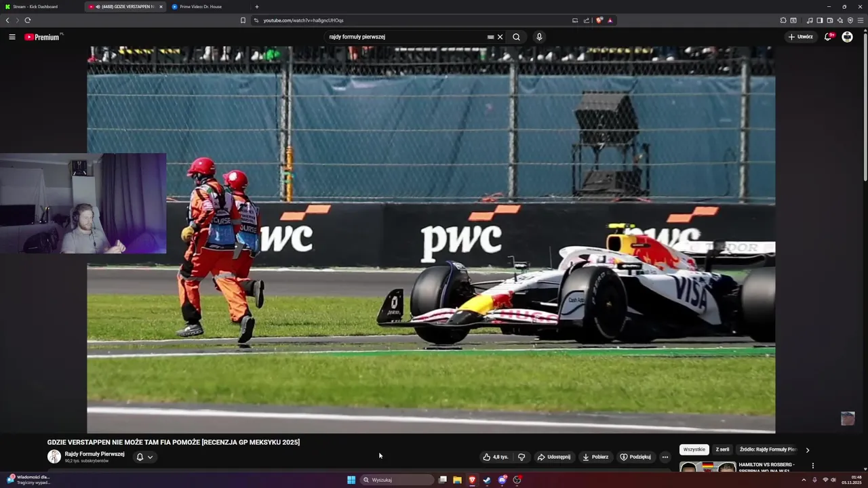Start voice search with microphone icon

click(539, 37)
